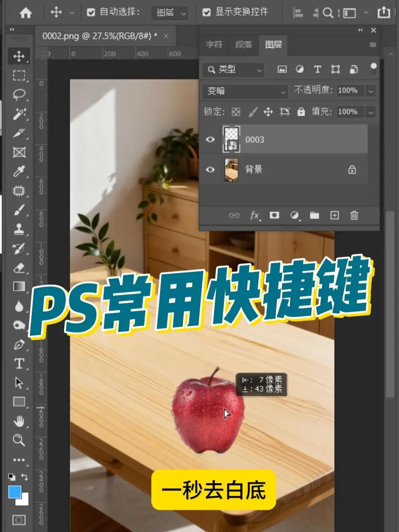399x532 pixels.
Task: Select the Magic Wand tool
Action: [x=19, y=114]
